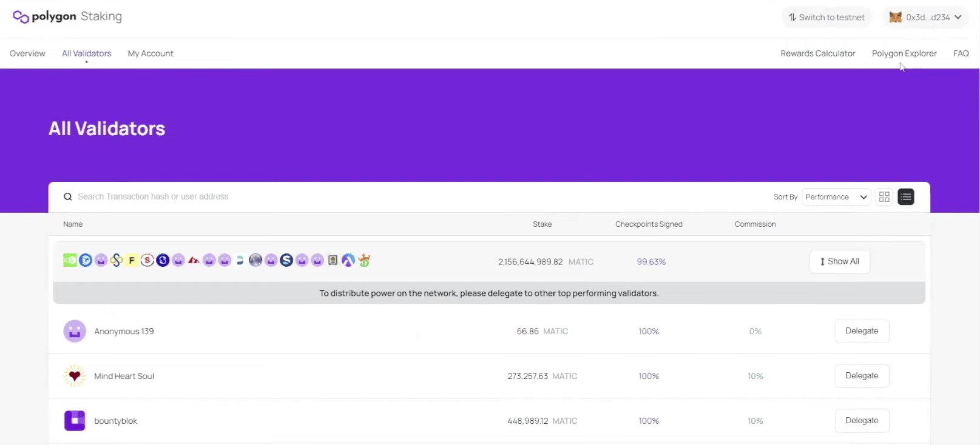Image resolution: width=980 pixels, height=445 pixels.
Task: Click the red mountain validator icon
Action: click(x=194, y=261)
